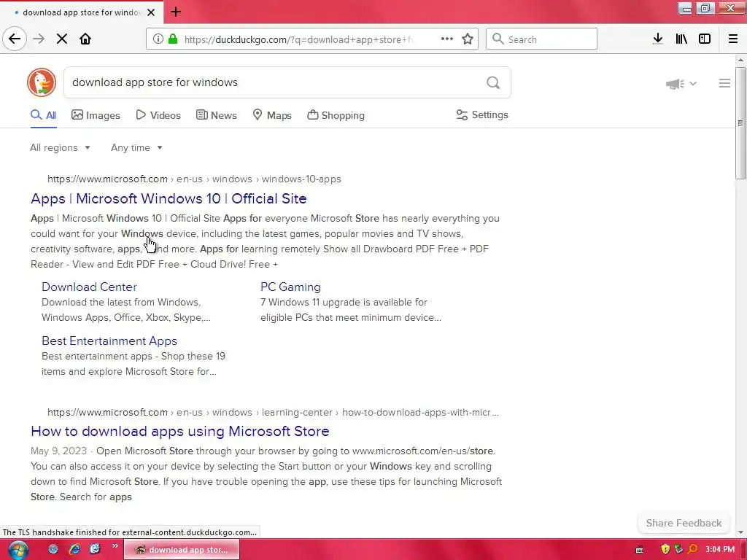Open the PC Gaming sublink
This screenshot has width=747, height=560.
point(290,287)
